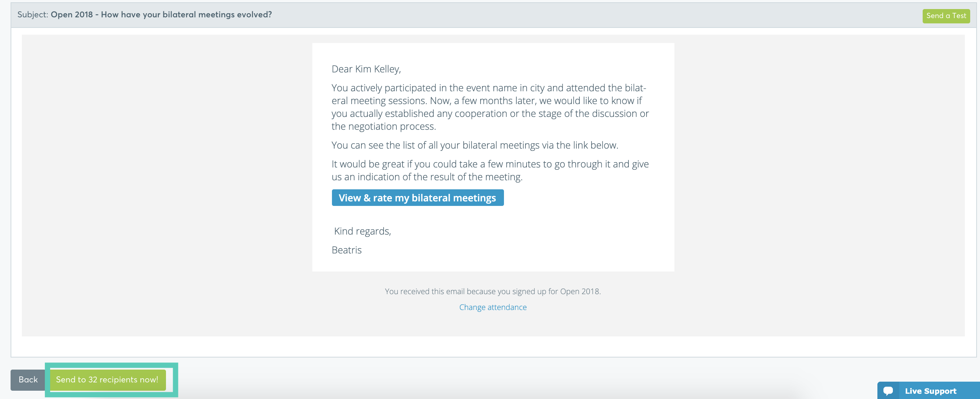Send the email to 32 recipients now

(x=107, y=380)
